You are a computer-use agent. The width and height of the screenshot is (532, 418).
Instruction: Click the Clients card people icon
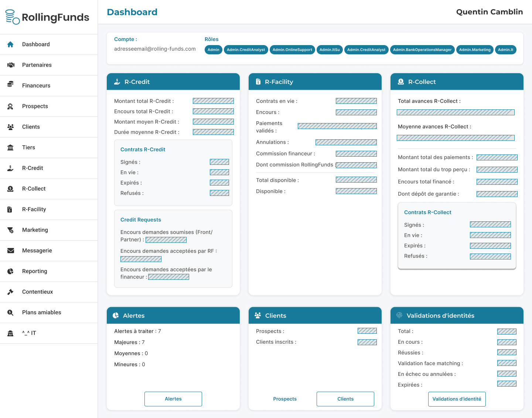pyautogui.click(x=258, y=315)
